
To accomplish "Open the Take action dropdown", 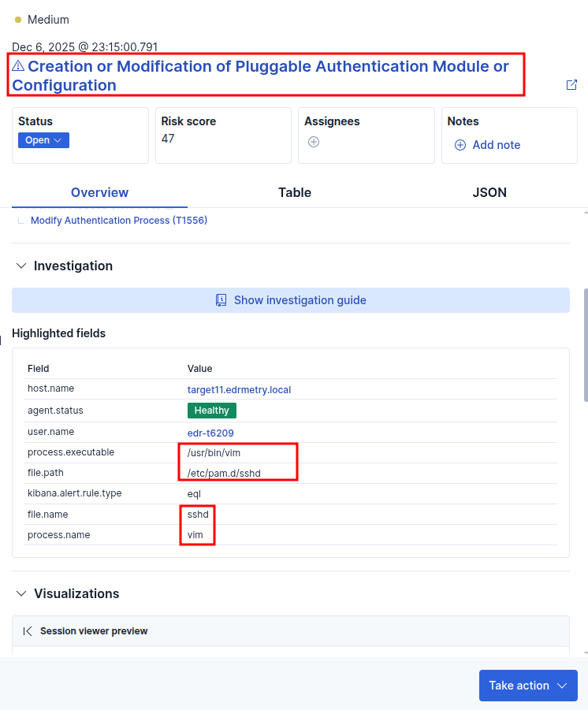I will [528, 686].
